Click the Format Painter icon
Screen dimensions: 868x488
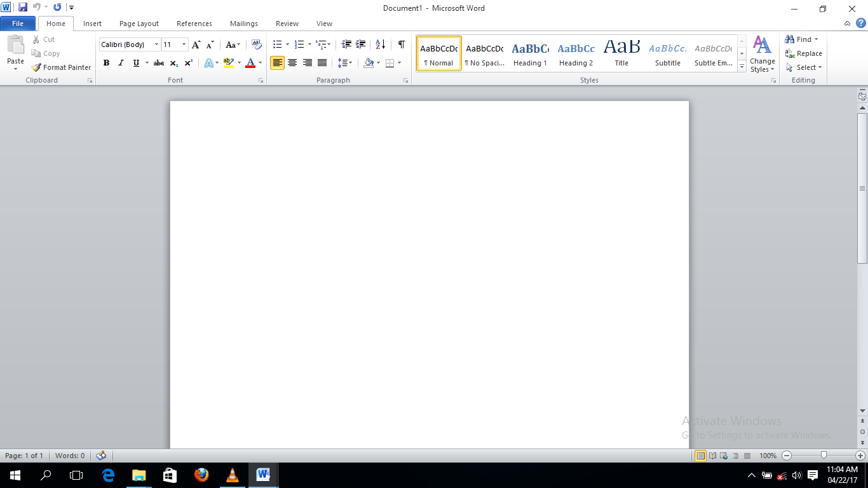tap(36, 67)
